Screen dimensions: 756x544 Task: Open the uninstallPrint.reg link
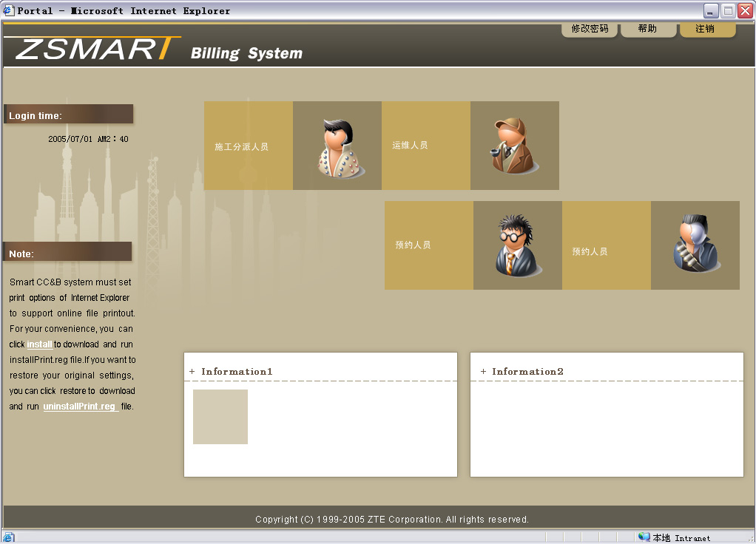tap(80, 407)
